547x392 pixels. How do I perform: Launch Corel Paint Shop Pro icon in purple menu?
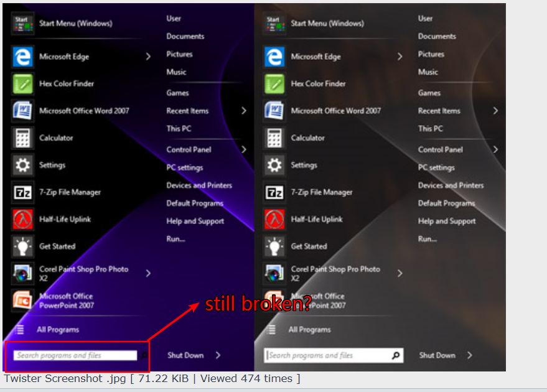point(22,273)
